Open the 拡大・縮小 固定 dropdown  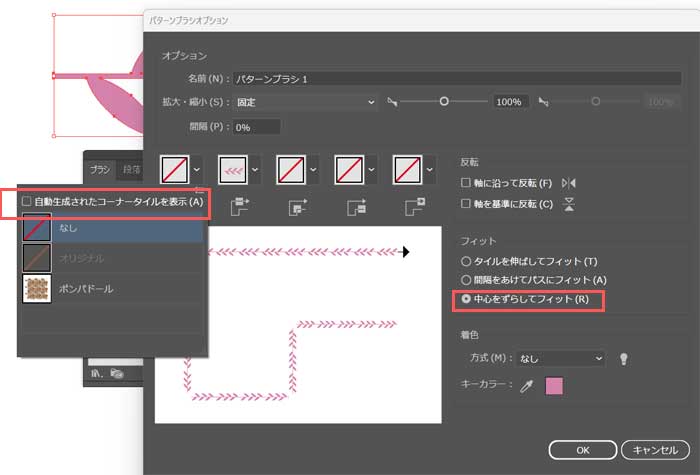pos(305,102)
